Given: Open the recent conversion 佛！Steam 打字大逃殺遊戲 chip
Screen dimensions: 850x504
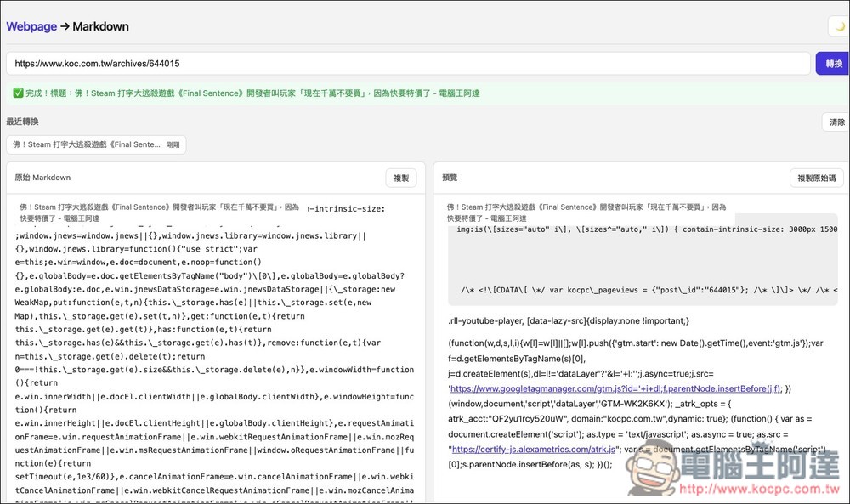Looking at the screenshot, I should [x=96, y=144].
